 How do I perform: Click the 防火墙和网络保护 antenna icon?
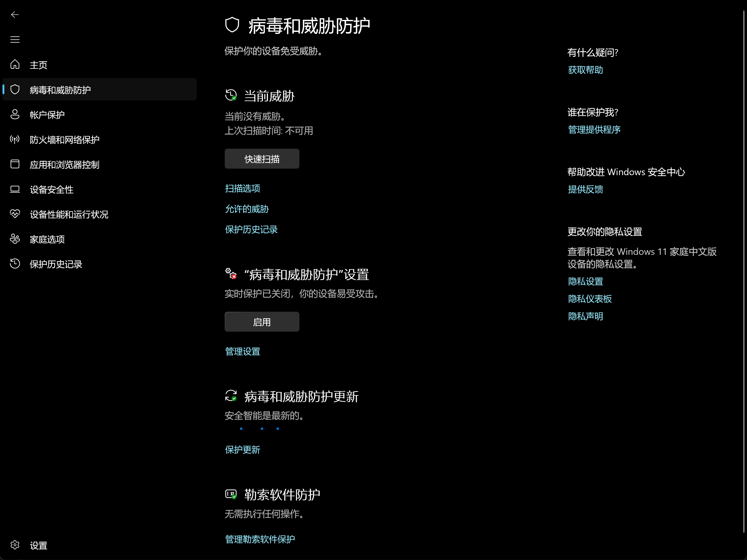[15, 139]
